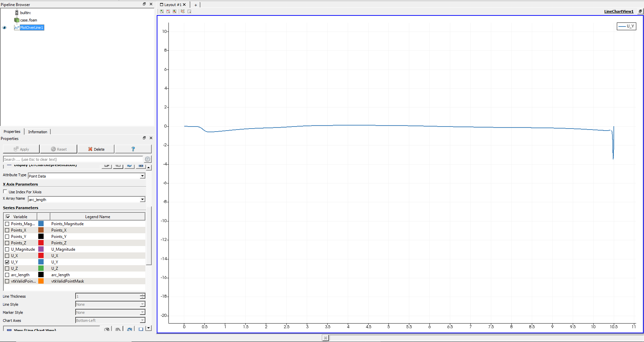Click the builtin server icon in Pipeline Browser

click(x=17, y=13)
